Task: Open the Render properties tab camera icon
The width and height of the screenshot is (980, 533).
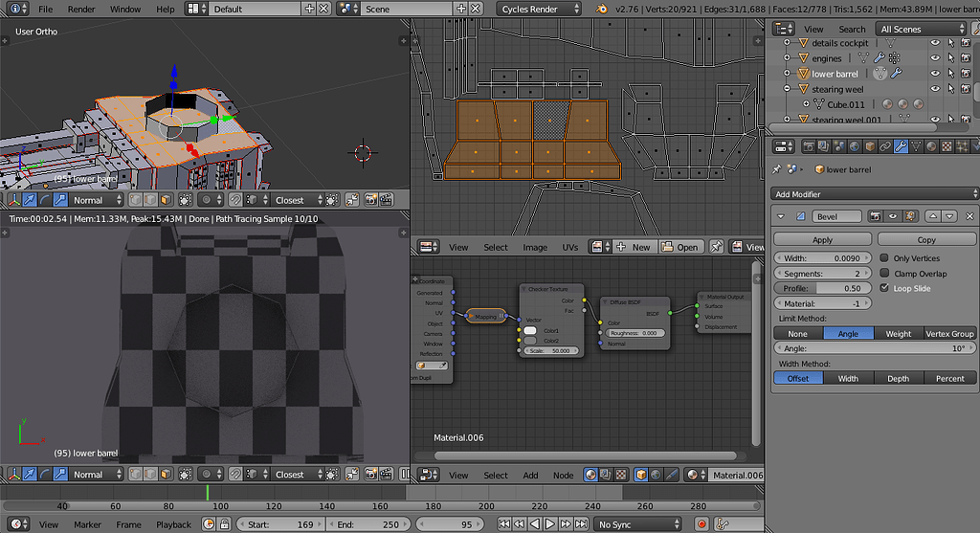Action: click(x=809, y=146)
